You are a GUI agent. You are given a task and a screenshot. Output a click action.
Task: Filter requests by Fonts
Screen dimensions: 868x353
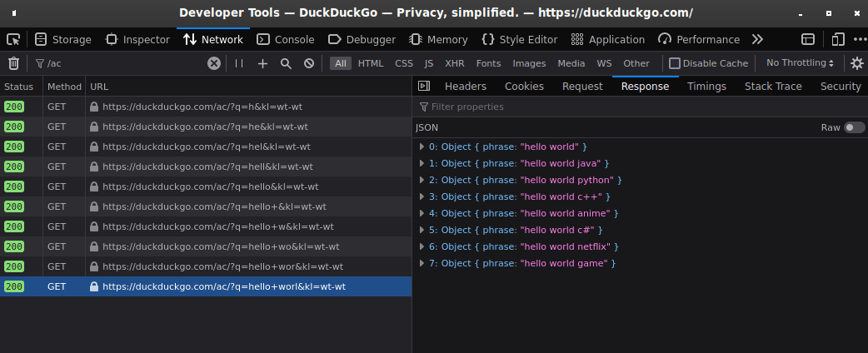click(x=488, y=63)
